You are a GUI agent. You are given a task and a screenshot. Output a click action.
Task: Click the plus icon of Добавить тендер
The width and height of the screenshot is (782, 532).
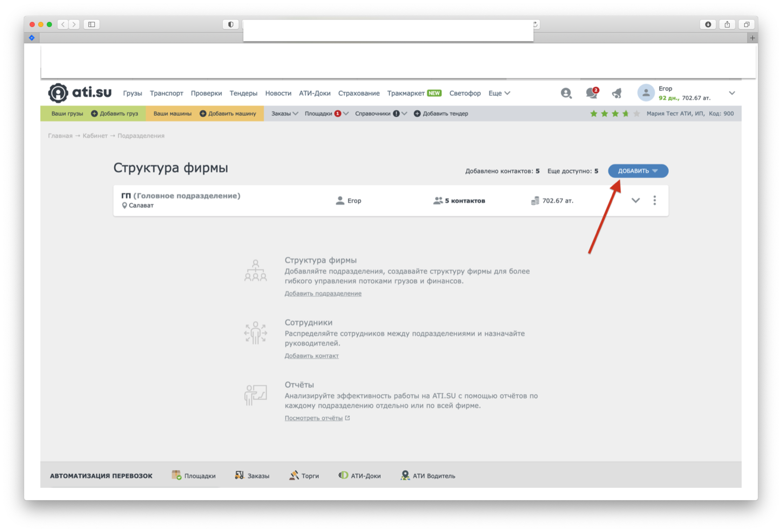tap(417, 114)
